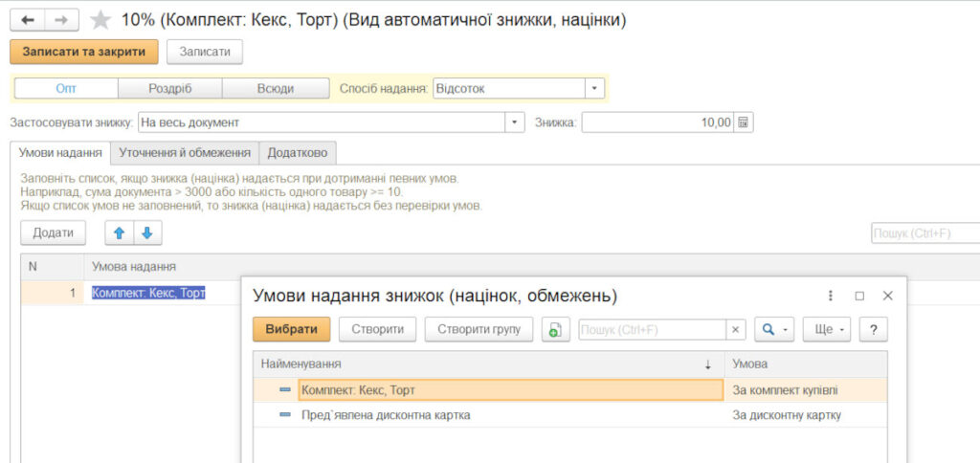
Task: Maximize the Умови надання знижок dialog
Action: click(859, 297)
